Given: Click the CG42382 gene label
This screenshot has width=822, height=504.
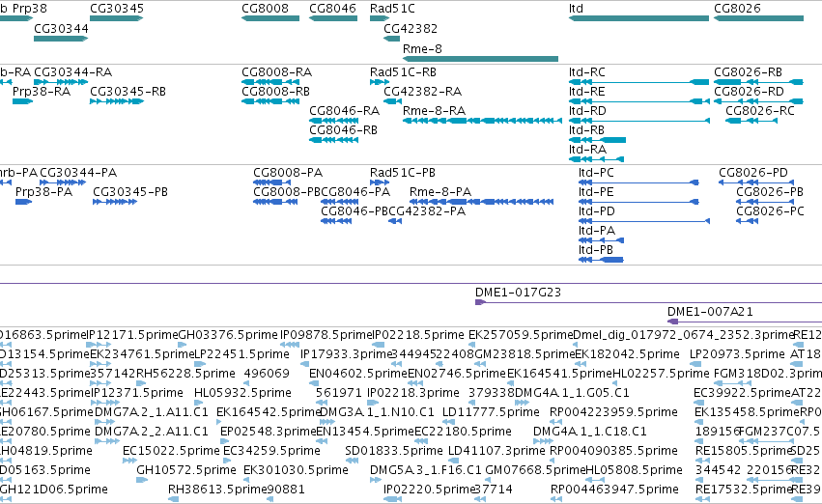Looking at the screenshot, I should (x=410, y=29).
